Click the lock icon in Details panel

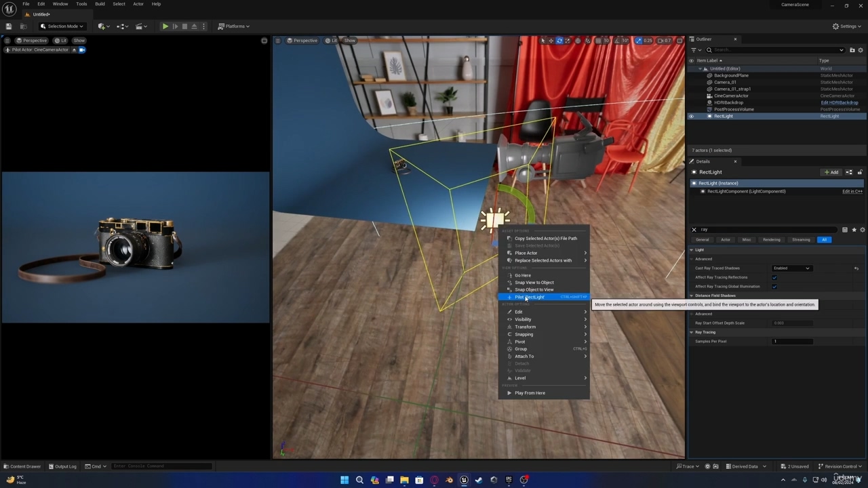coord(860,172)
